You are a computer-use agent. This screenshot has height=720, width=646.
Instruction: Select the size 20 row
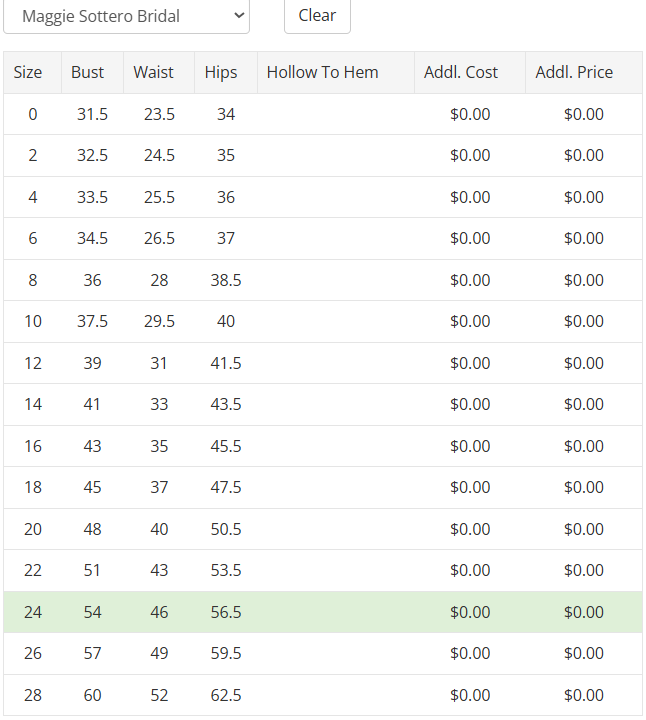pyautogui.click(x=323, y=529)
